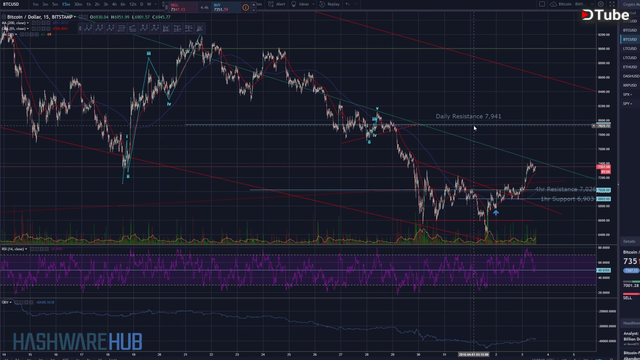Hide the MA 200 indicator via eye icon
This screenshot has height=360, width=640.
34,23
